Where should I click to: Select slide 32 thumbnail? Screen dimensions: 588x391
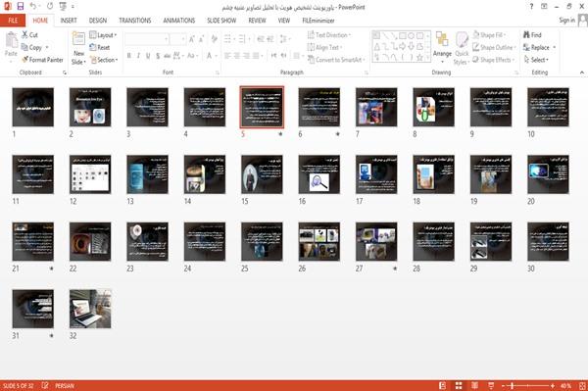(90, 309)
